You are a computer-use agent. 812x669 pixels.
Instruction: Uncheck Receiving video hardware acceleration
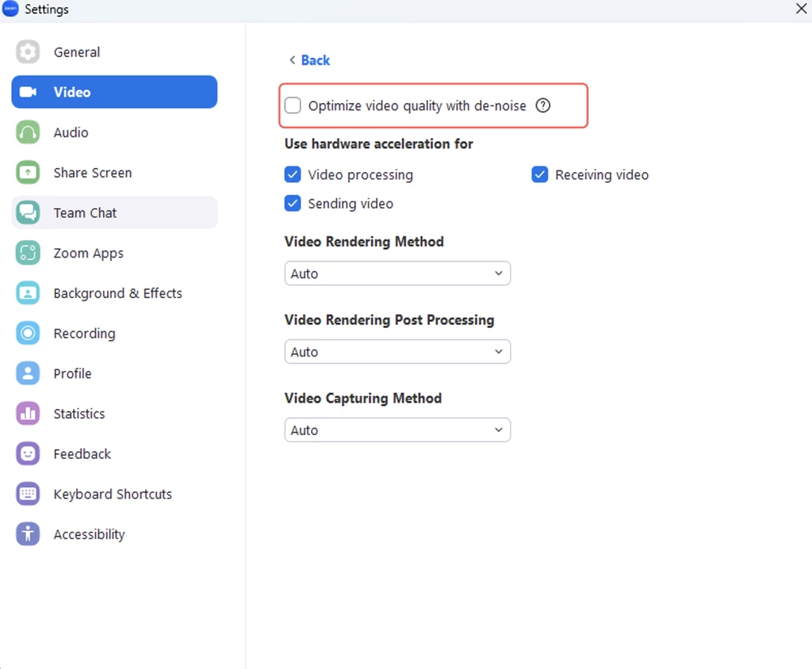[x=540, y=175]
